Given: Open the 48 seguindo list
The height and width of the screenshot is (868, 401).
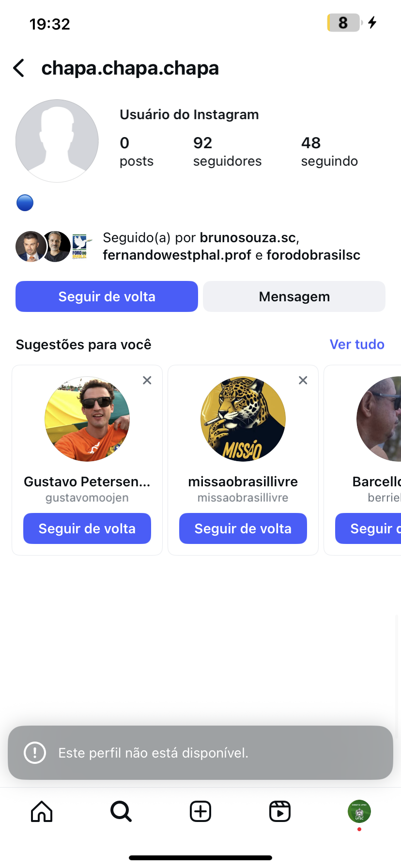Looking at the screenshot, I should tap(329, 151).
